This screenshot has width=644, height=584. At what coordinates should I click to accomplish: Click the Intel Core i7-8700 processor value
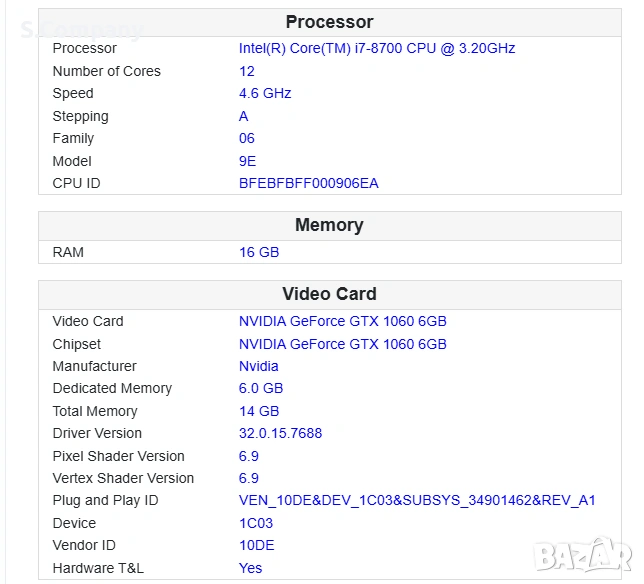377,48
